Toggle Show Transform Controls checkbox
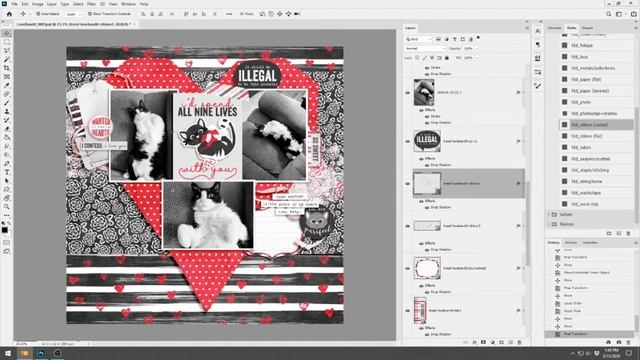This screenshot has width=640, height=360. pyautogui.click(x=90, y=14)
